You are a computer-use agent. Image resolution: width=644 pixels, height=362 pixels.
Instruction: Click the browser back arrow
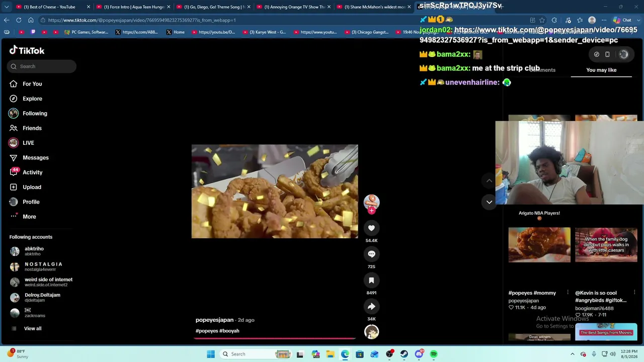7,20
